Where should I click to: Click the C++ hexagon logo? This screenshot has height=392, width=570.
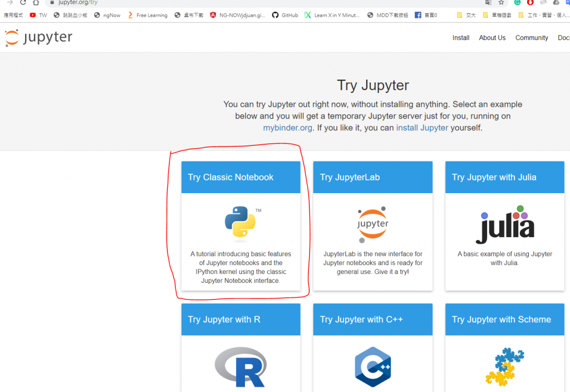372,367
